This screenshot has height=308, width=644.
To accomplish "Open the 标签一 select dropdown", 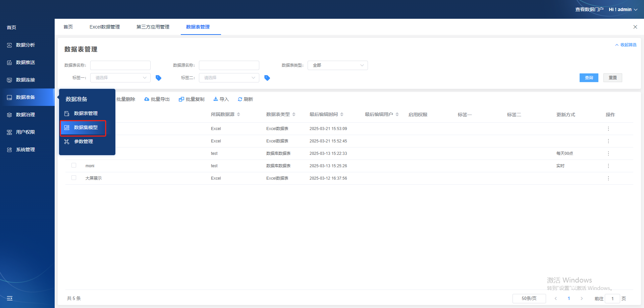I will tap(120, 78).
